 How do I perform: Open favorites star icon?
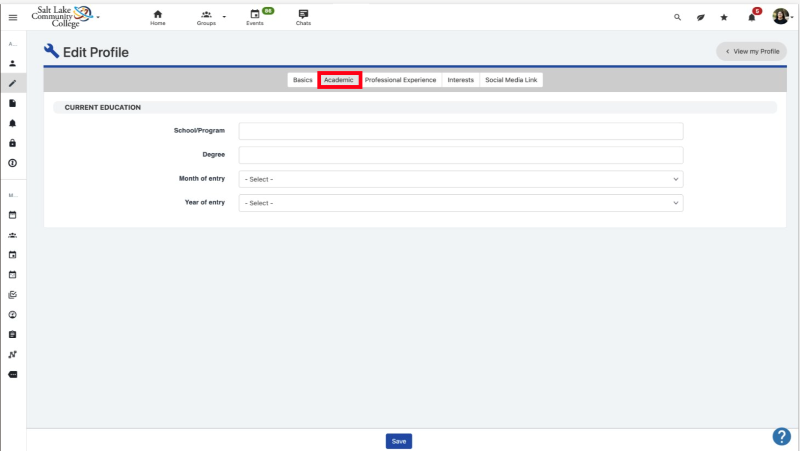[x=724, y=17]
